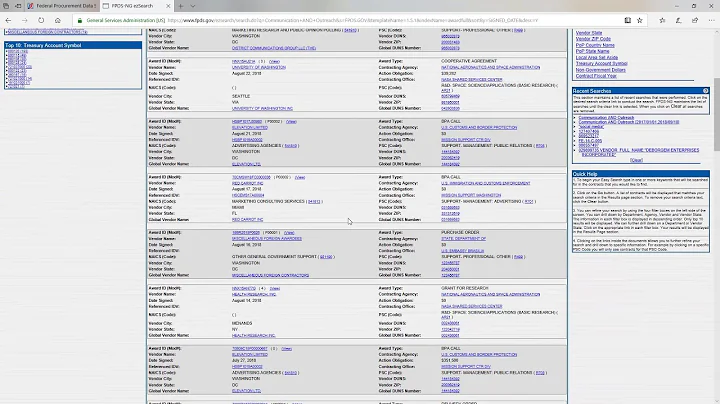720x404 pixels.
Task: Open RED CARROT INC vendor name link
Action: pos(247,183)
